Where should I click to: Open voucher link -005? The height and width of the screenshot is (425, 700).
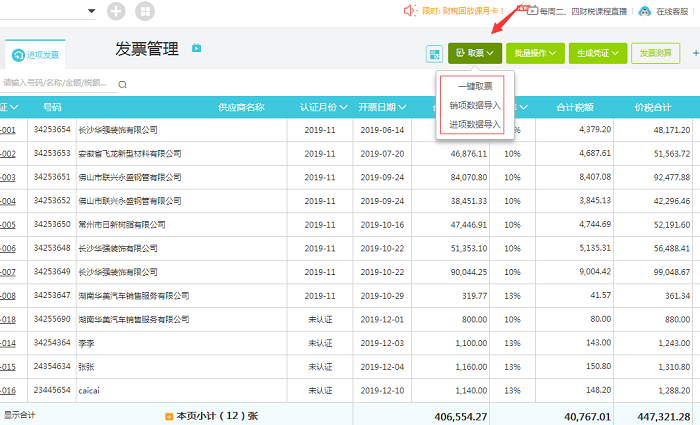[8, 225]
